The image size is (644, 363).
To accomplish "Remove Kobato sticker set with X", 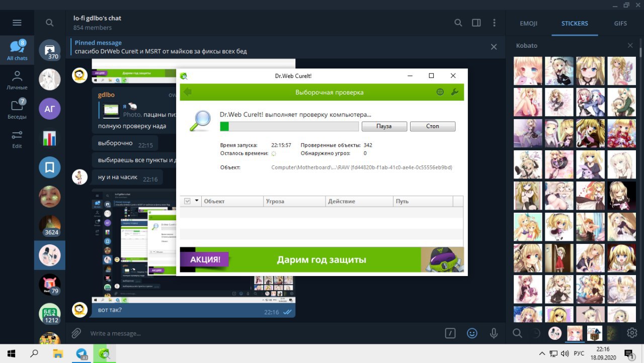I will click(630, 45).
